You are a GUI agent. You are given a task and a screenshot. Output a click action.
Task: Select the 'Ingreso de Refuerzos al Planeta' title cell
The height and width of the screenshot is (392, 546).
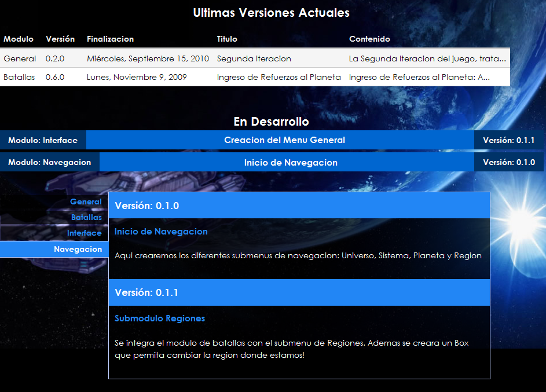click(x=279, y=77)
